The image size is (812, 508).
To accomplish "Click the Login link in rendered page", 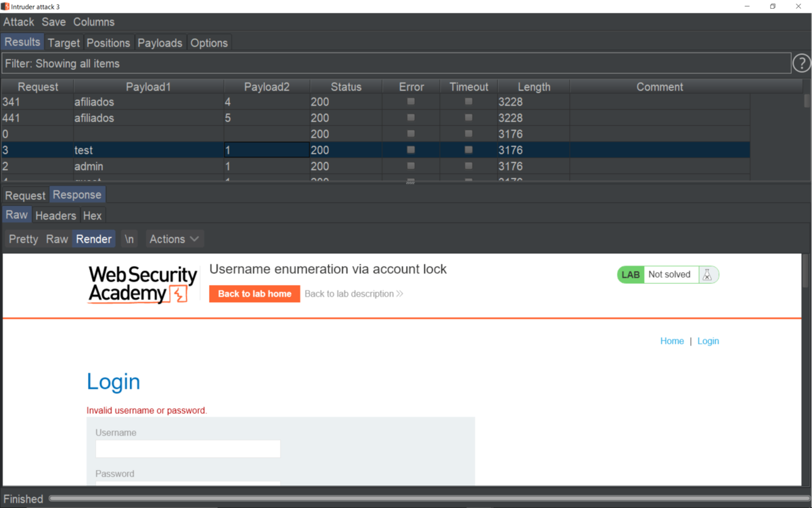I will [708, 341].
